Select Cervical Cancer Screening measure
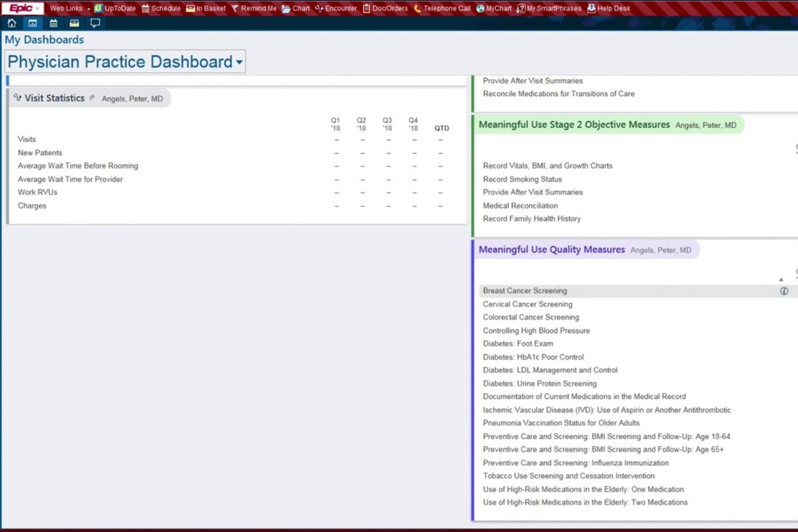The width and height of the screenshot is (798, 532). pos(528,304)
